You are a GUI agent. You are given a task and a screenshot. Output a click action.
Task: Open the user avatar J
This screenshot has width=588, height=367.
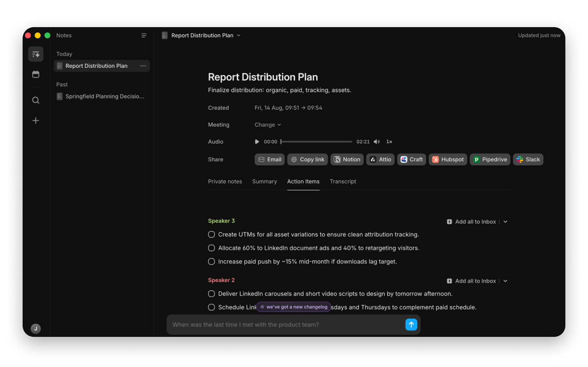[x=36, y=329]
